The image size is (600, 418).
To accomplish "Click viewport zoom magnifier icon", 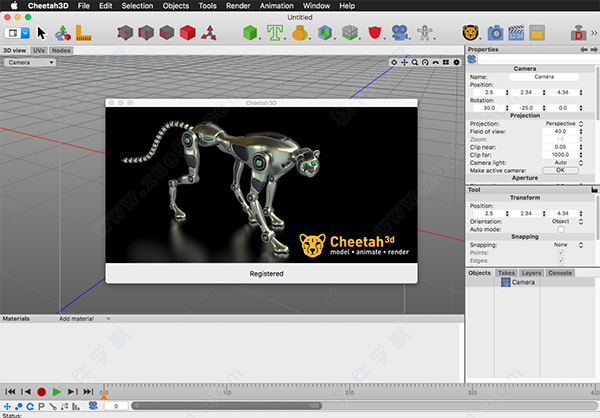I will pos(414,62).
